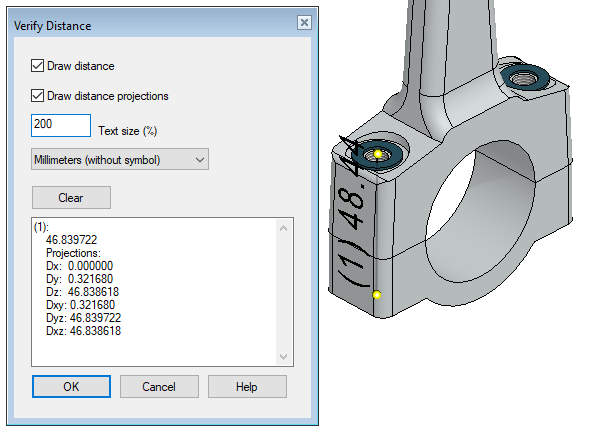Click the Clear button
The height and width of the screenshot is (432, 596).
(x=71, y=198)
